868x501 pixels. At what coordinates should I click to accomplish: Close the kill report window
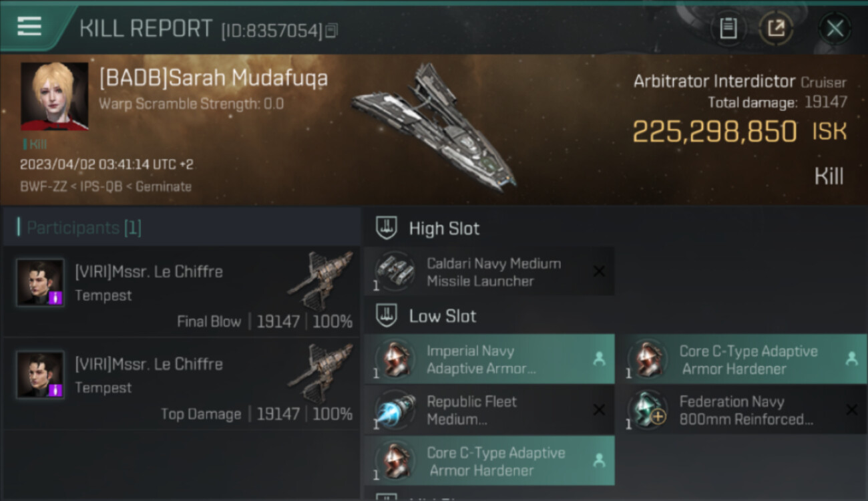click(835, 29)
